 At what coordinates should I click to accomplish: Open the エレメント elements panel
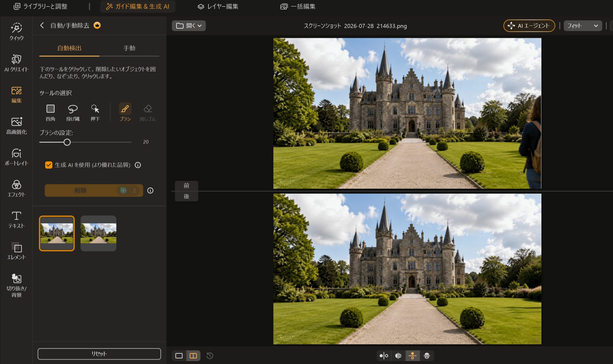pyautogui.click(x=17, y=251)
